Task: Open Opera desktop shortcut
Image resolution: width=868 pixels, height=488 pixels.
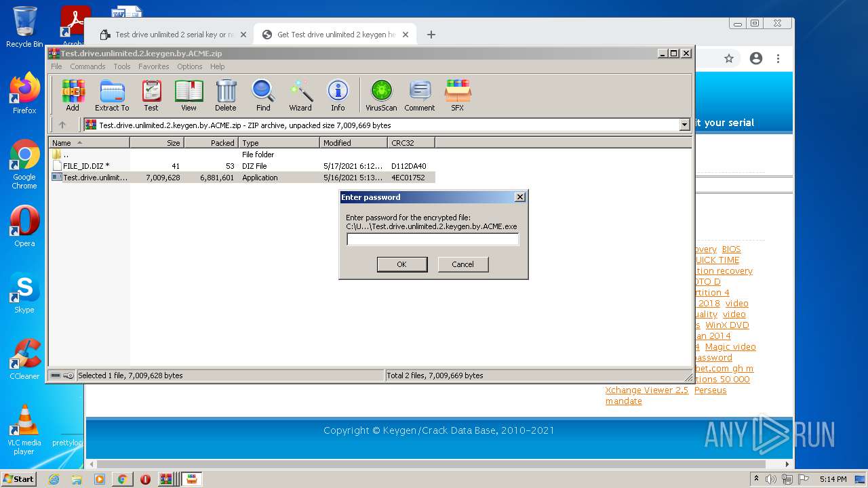Action: 24,226
